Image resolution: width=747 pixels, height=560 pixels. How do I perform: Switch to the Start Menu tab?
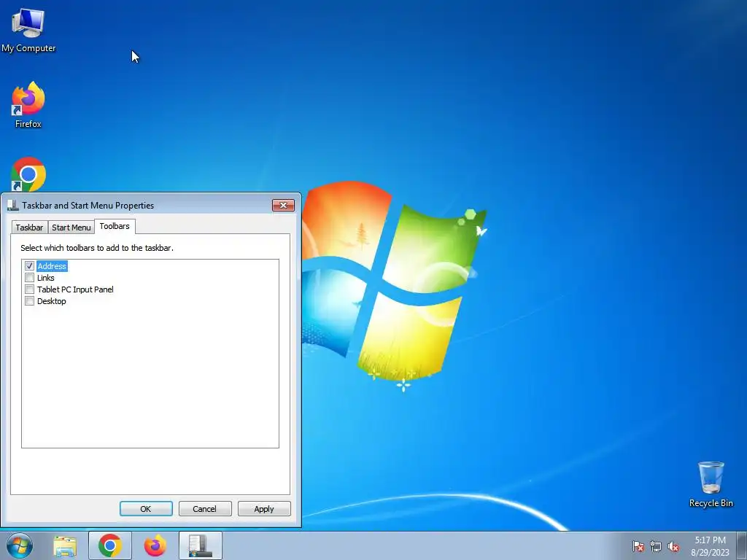[71, 227]
